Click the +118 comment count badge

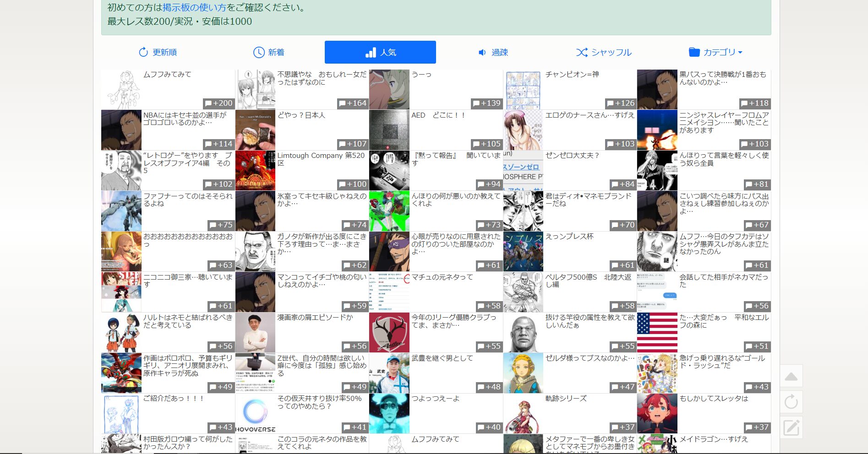click(754, 103)
